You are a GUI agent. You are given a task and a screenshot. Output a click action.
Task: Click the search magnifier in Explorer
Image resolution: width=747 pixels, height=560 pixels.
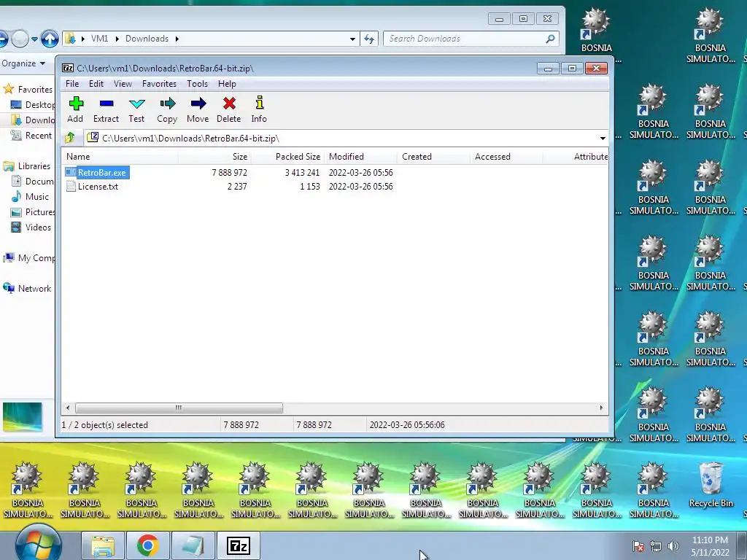[x=550, y=39]
